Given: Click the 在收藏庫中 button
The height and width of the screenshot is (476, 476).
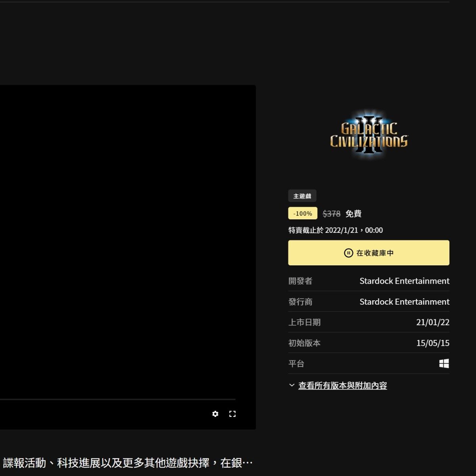Looking at the screenshot, I should (369, 253).
